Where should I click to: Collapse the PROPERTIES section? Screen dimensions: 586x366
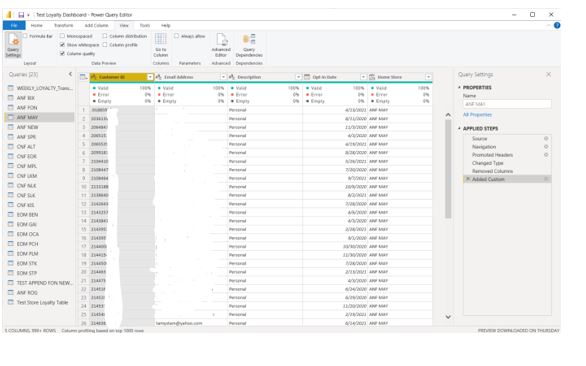pyautogui.click(x=459, y=87)
